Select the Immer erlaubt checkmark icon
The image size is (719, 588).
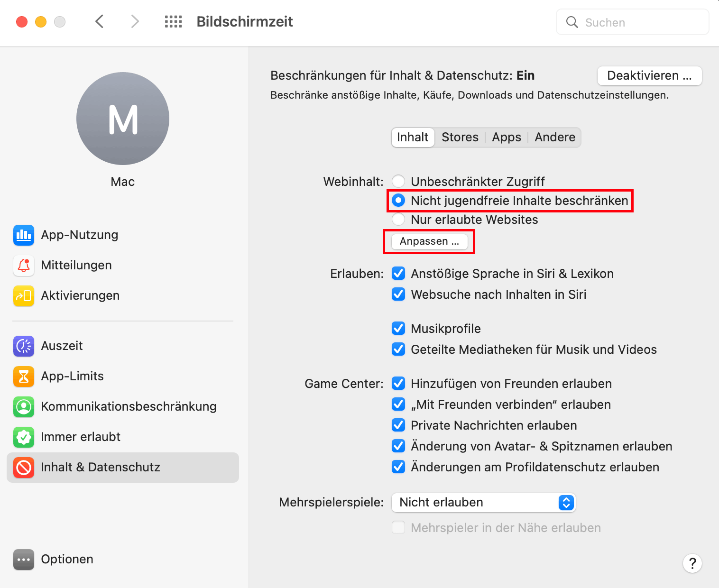coord(24,437)
